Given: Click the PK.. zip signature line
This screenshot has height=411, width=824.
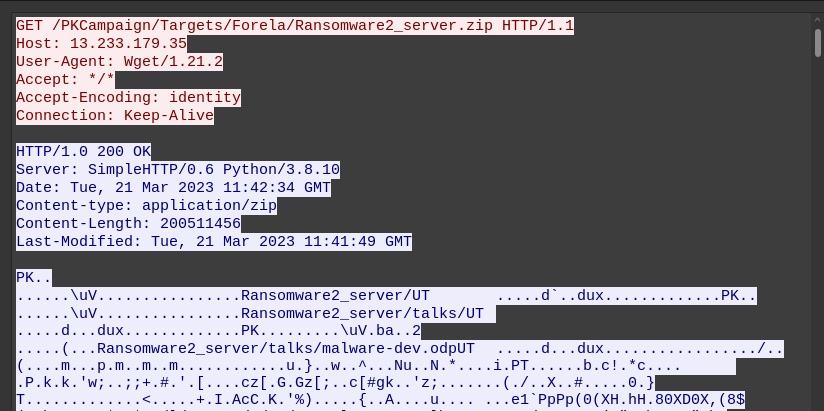Looking at the screenshot, I should (x=34, y=277).
